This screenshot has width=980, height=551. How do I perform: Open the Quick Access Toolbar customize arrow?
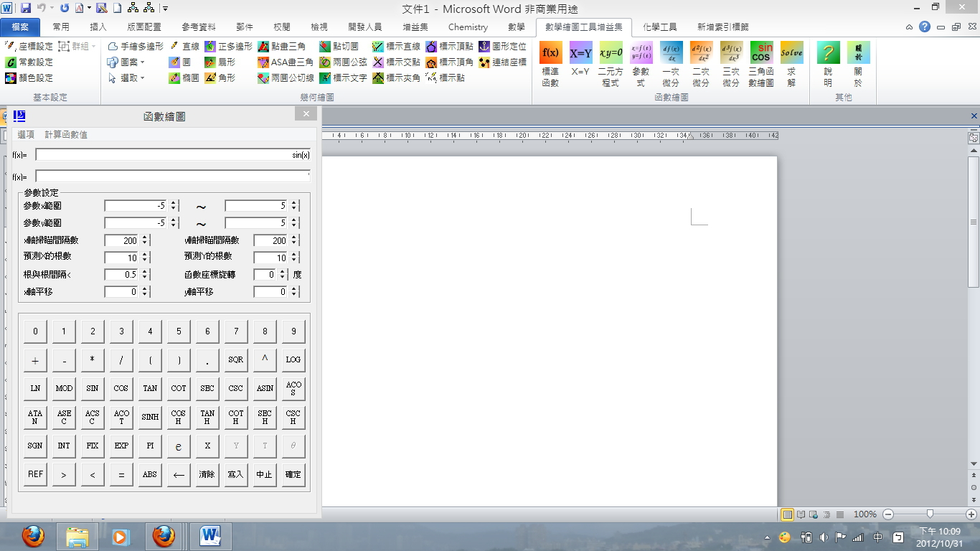point(165,9)
